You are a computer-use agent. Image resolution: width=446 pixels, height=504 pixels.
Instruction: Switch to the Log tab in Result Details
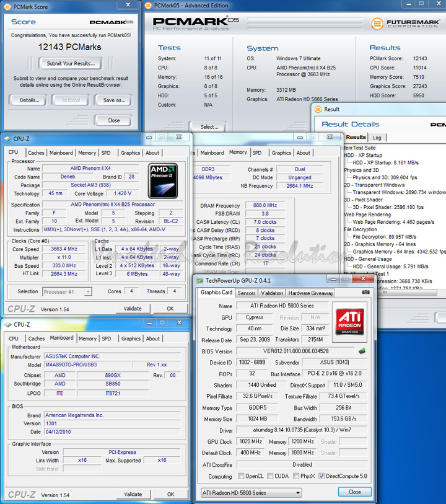click(377, 138)
